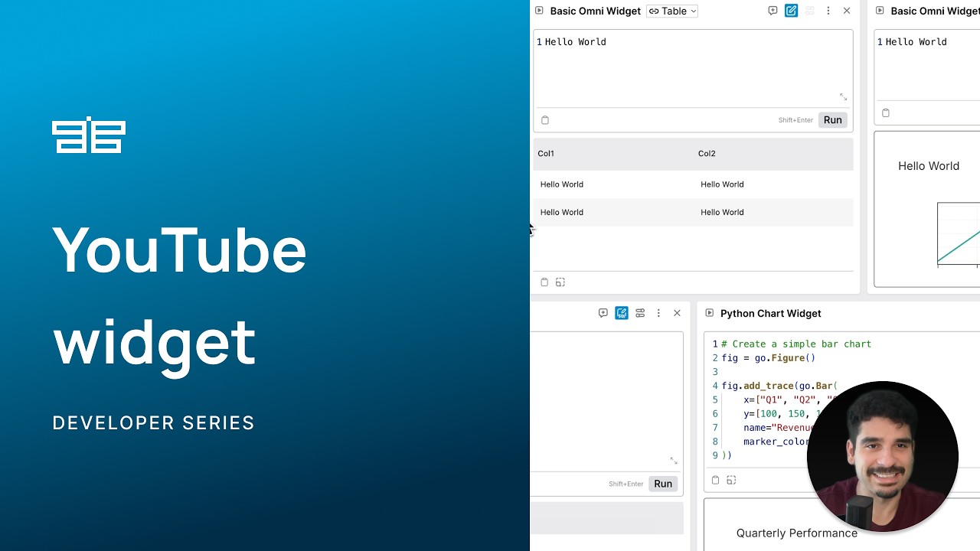Select second-row Hello World cell under Col2
This screenshot has height=551, width=980.
pos(722,212)
